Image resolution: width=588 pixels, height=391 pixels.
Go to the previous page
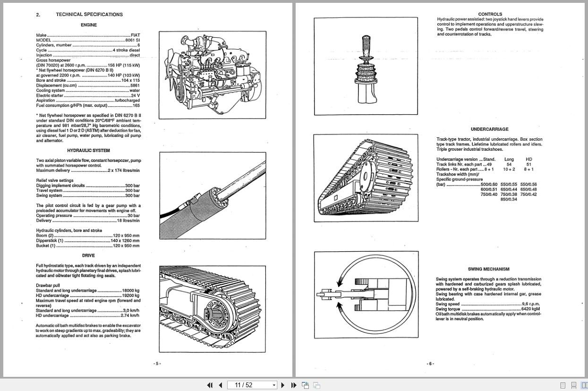click(221, 385)
